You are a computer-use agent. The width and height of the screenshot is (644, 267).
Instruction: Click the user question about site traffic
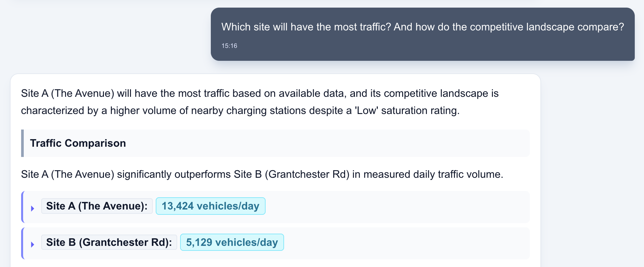422,27
